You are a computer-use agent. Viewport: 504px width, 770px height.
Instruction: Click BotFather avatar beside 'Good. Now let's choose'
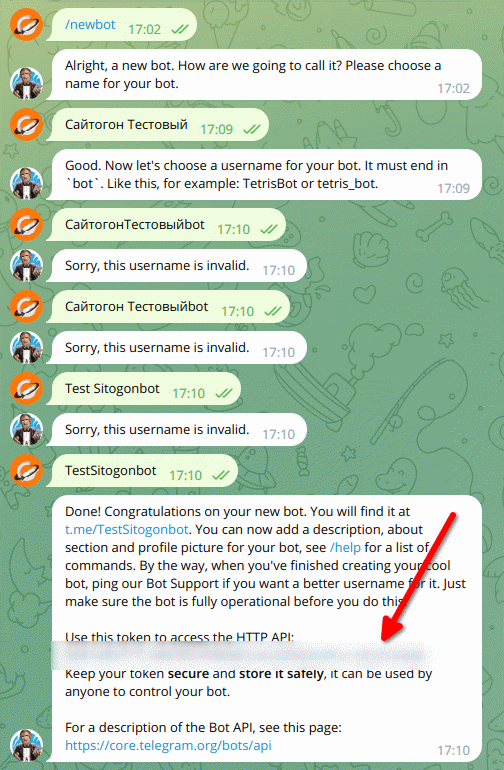[x=27, y=183]
